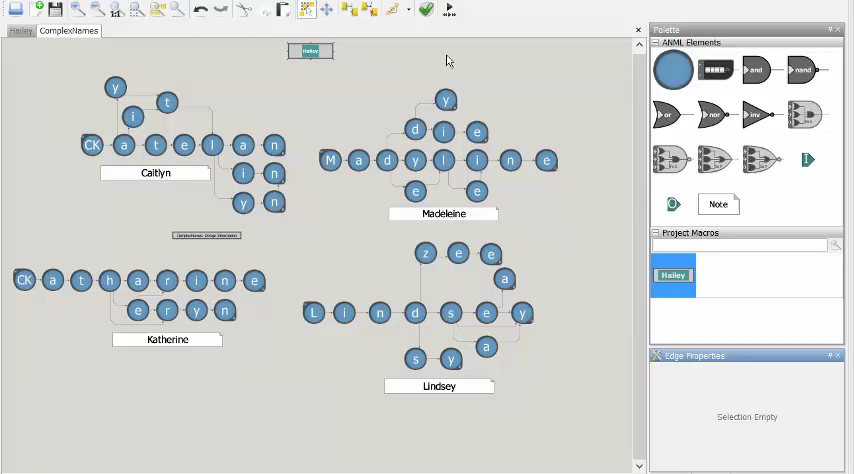Select the 'M' start node of Madeleine
The image size is (854, 474).
click(330, 160)
